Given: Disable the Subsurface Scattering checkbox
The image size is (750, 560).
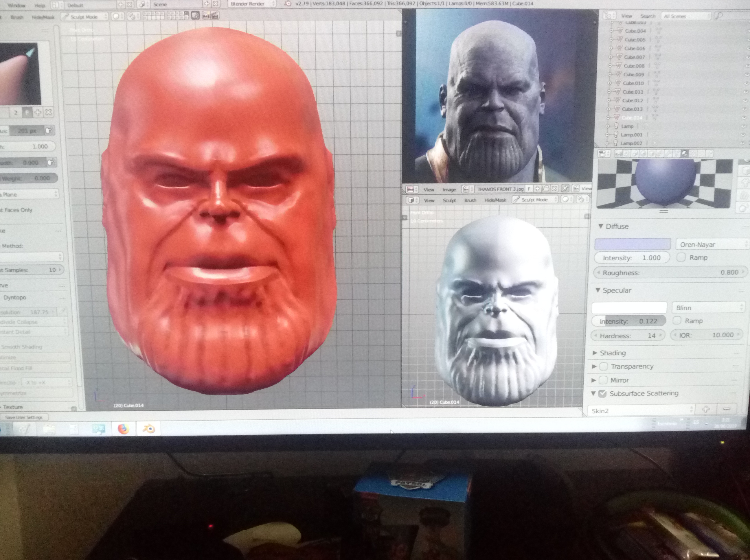Looking at the screenshot, I should pyautogui.click(x=602, y=394).
